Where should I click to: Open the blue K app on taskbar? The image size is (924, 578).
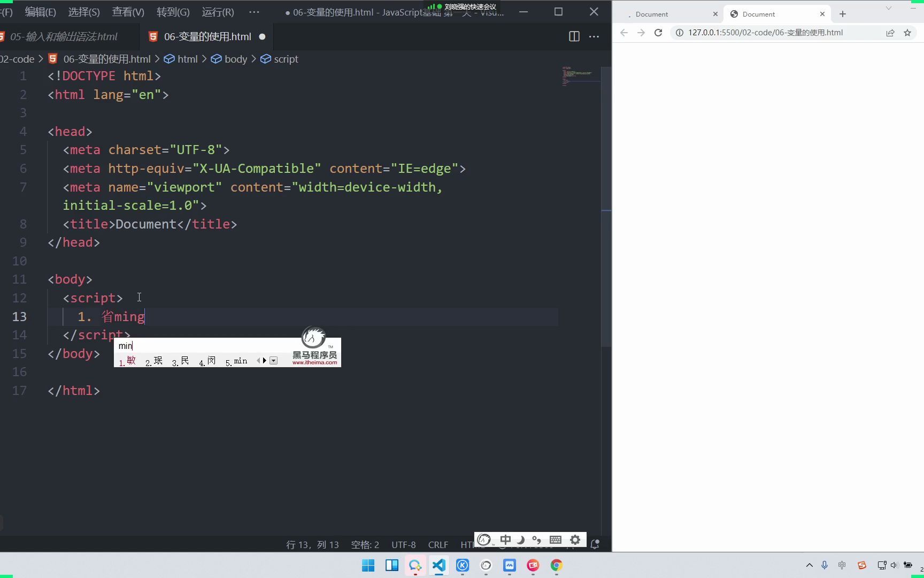(463, 565)
